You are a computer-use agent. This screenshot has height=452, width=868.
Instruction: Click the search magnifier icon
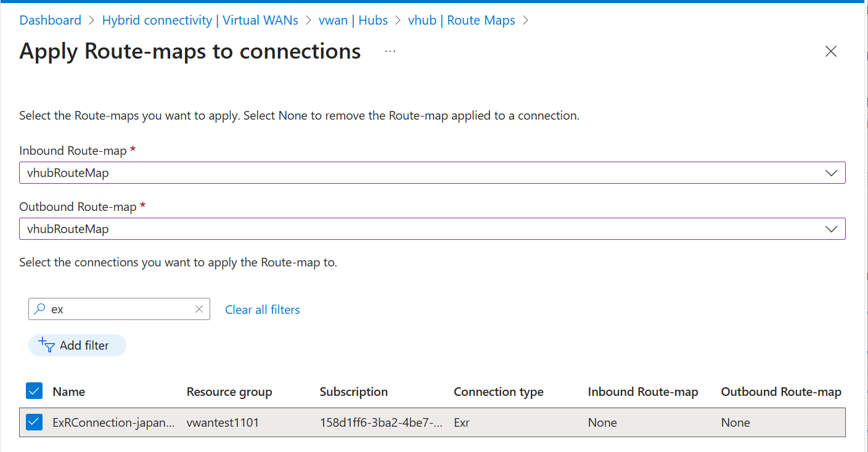pos(40,310)
